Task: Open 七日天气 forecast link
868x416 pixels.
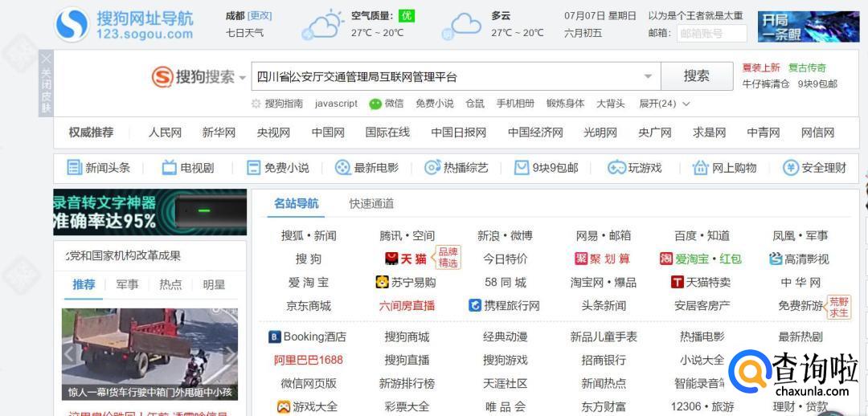Action: point(244,33)
